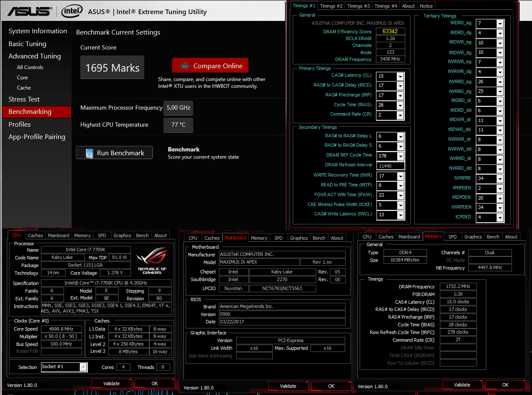Open Graphics tab in Mainboard window
Image resolution: width=532 pixels, height=395 pixels.
coord(299,238)
